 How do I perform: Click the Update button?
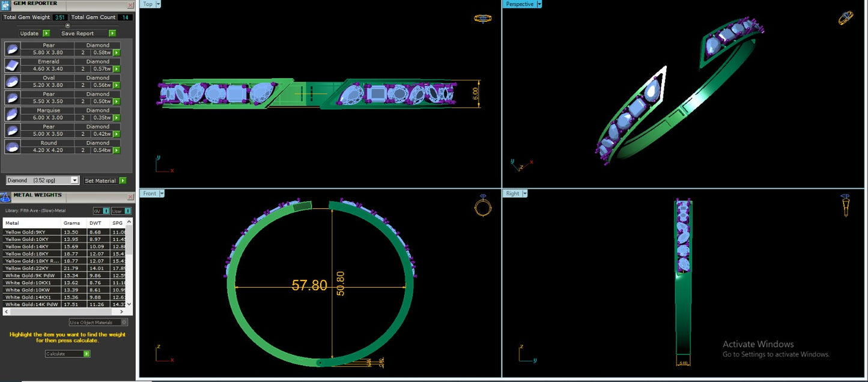(34, 34)
